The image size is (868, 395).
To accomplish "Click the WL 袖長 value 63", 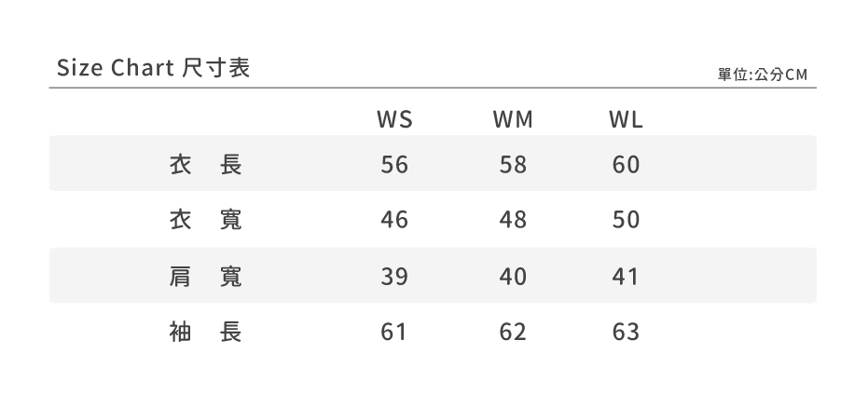I will click(x=626, y=332).
